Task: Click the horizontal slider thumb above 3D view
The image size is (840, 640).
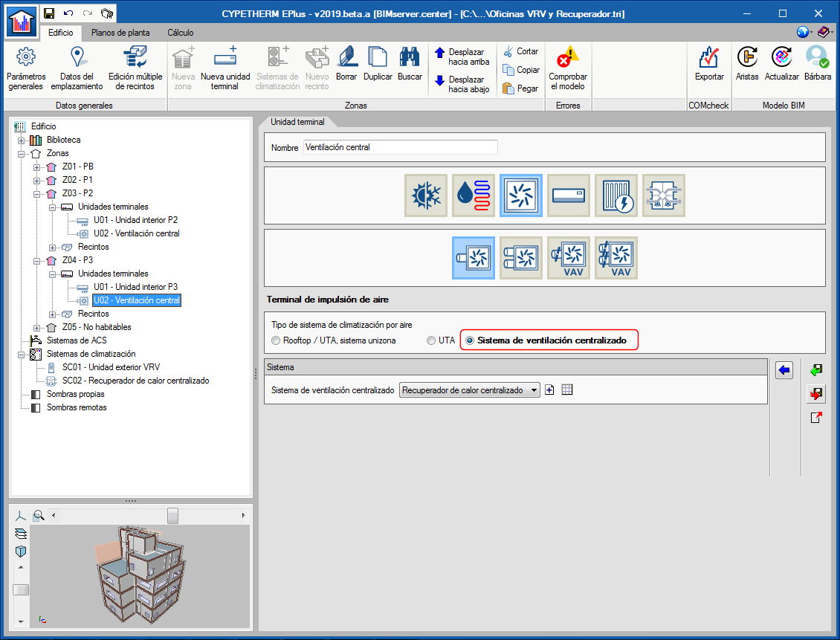Action: point(172,516)
